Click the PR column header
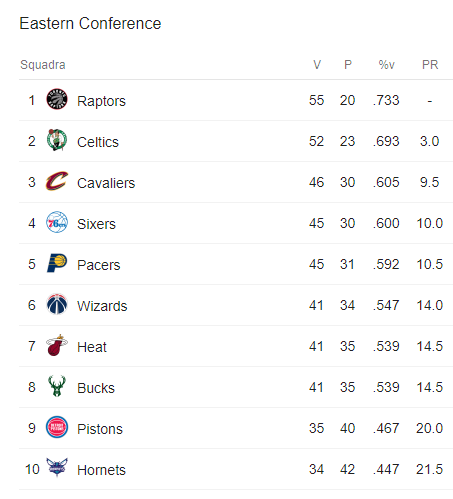The width and height of the screenshot is (453, 499). click(x=430, y=65)
